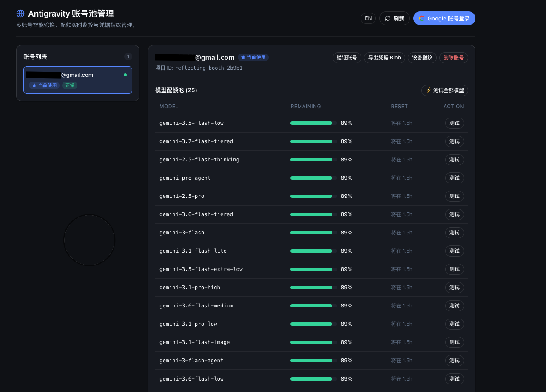The width and height of the screenshot is (546, 392).
Task: Click 导出凭据 Blob button
Action: click(384, 58)
